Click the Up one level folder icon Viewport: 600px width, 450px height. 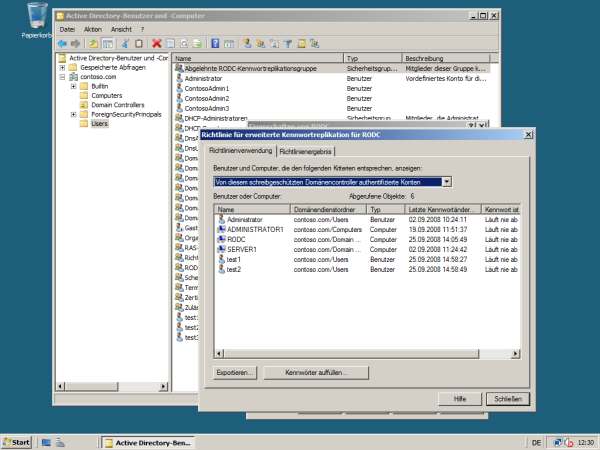coord(93,44)
